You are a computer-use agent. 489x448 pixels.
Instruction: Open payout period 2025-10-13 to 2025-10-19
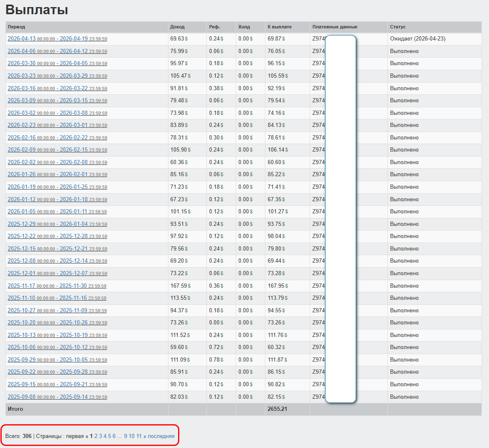pyautogui.click(x=57, y=334)
